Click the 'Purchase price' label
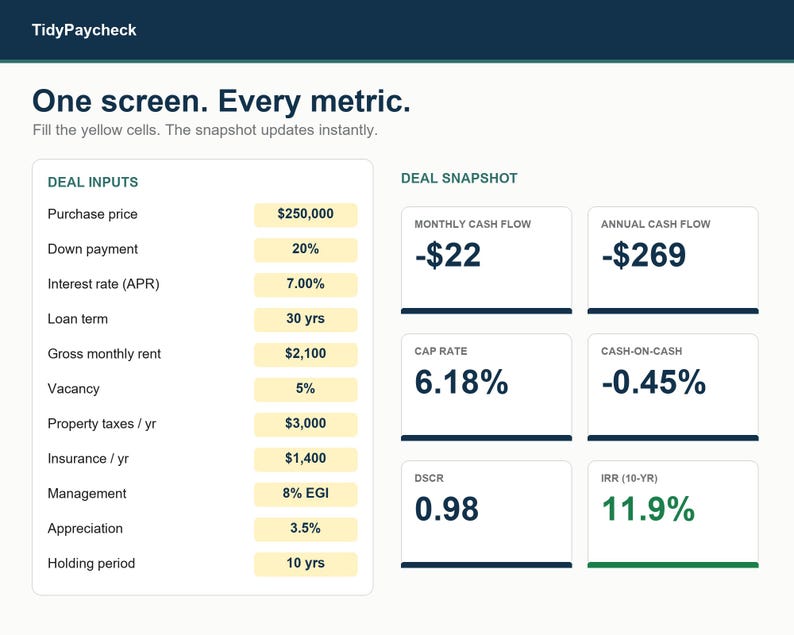The height and width of the screenshot is (635, 794). [93, 214]
